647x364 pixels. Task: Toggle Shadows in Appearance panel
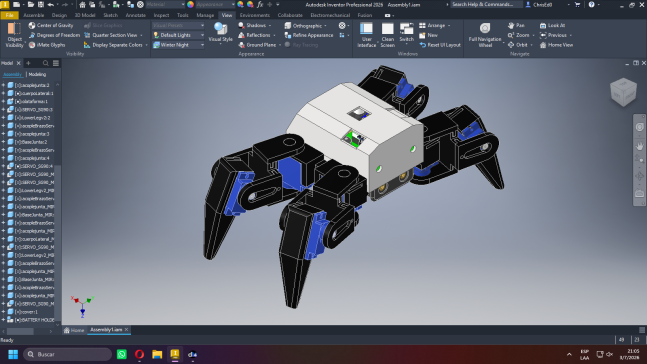(x=252, y=25)
